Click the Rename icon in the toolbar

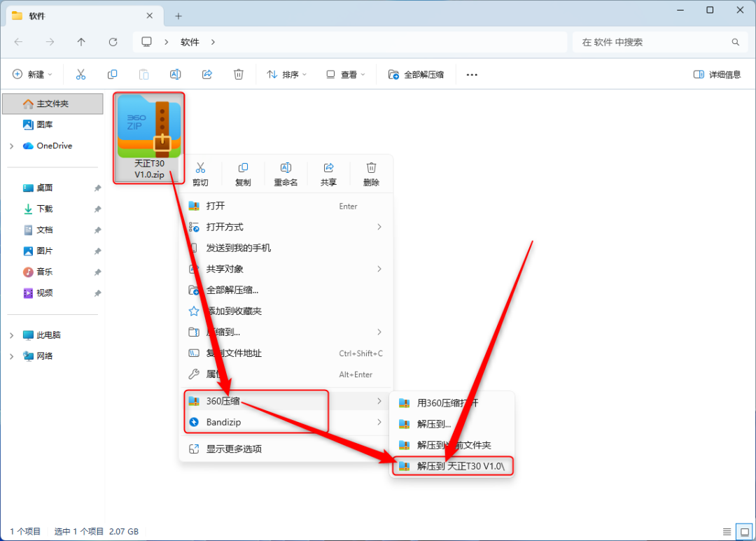pos(176,74)
